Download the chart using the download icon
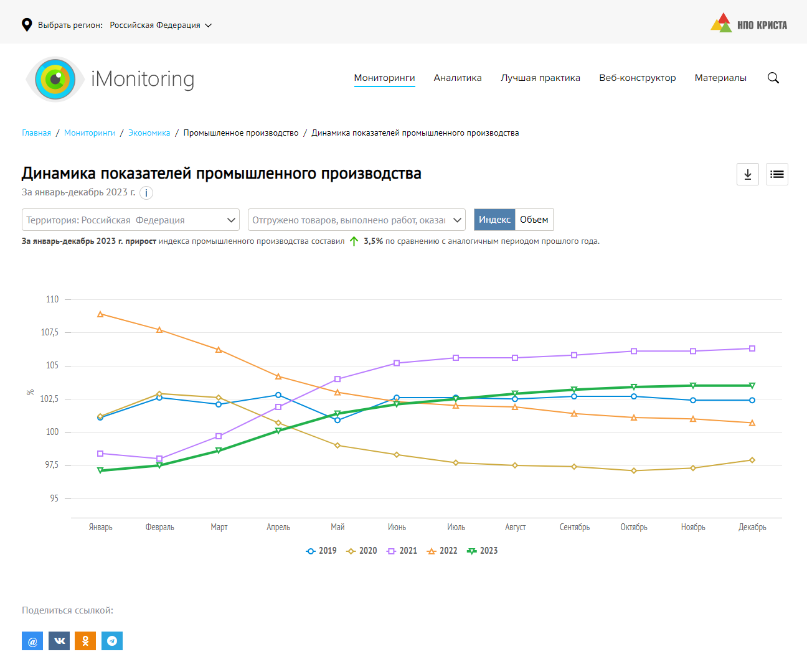The image size is (807, 672). point(747,174)
